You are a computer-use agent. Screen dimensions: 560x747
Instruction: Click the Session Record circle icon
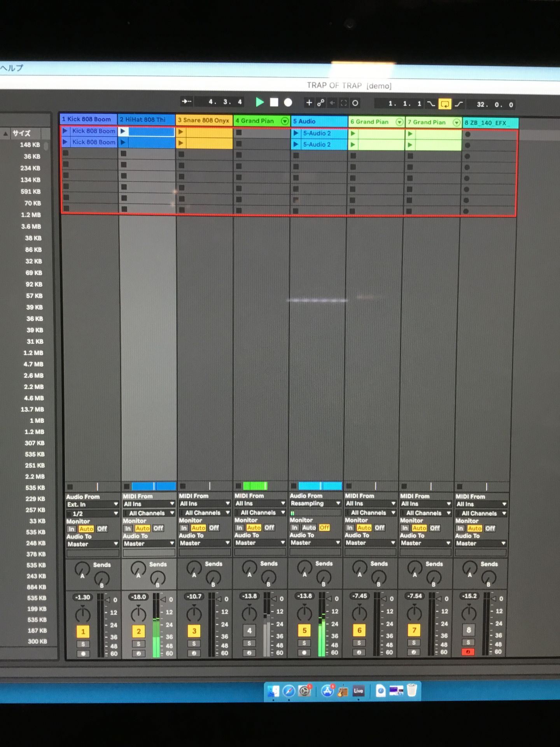coord(355,103)
